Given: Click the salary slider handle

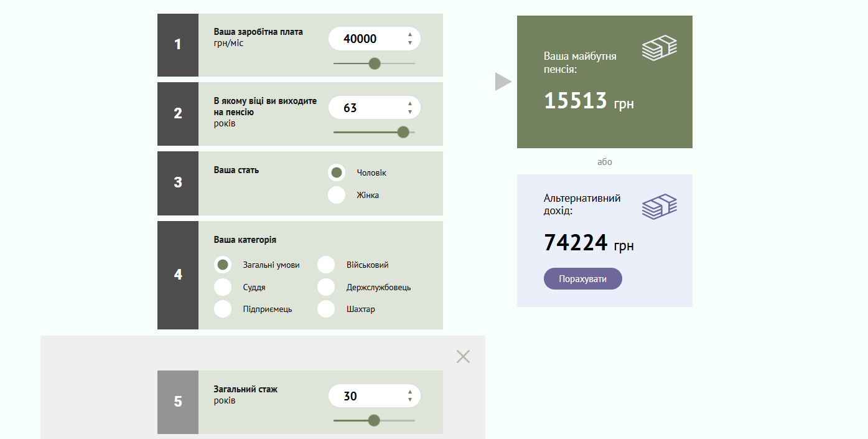Looking at the screenshot, I should tap(375, 64).
